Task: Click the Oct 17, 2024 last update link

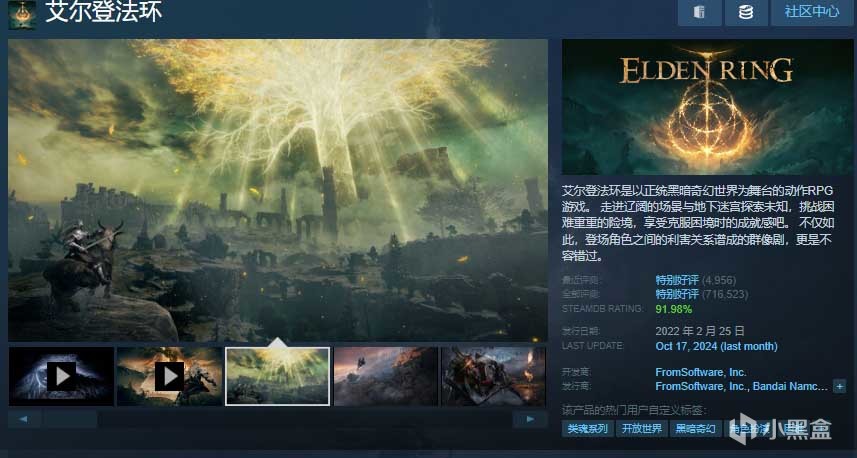Action: tap(716, 347)
